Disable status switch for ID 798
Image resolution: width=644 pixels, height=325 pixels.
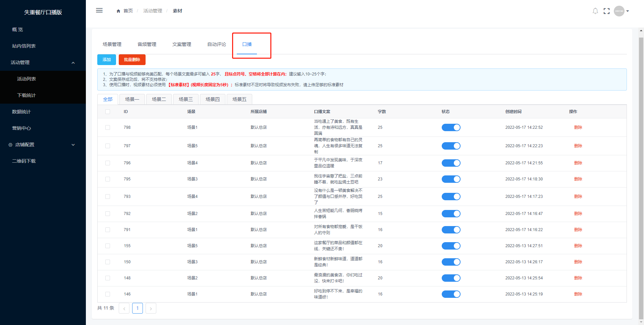(451, 127)
